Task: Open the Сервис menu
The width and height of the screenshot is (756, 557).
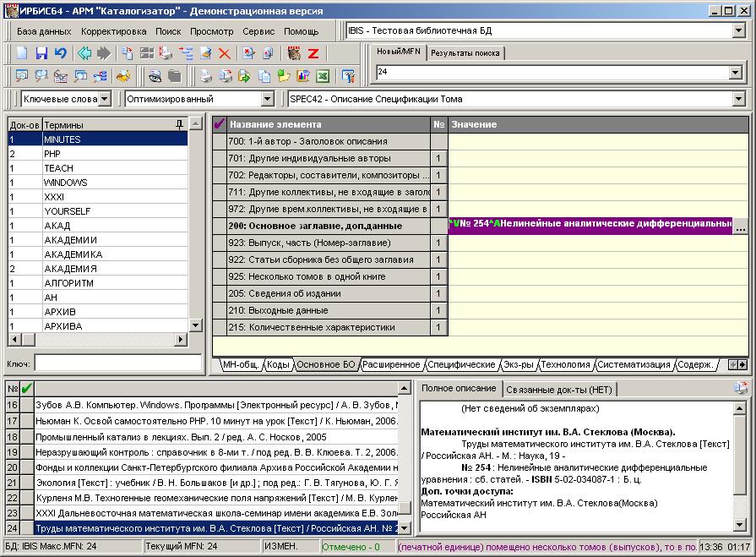Action: (258, 31)
